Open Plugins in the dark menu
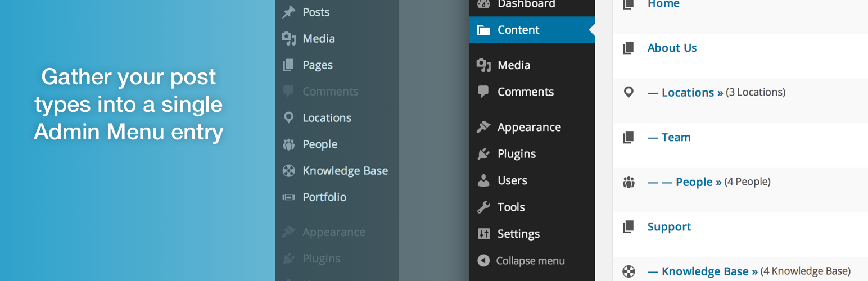Screen dimensions: 868x281 pyautogui.click(x=517, y=154)
